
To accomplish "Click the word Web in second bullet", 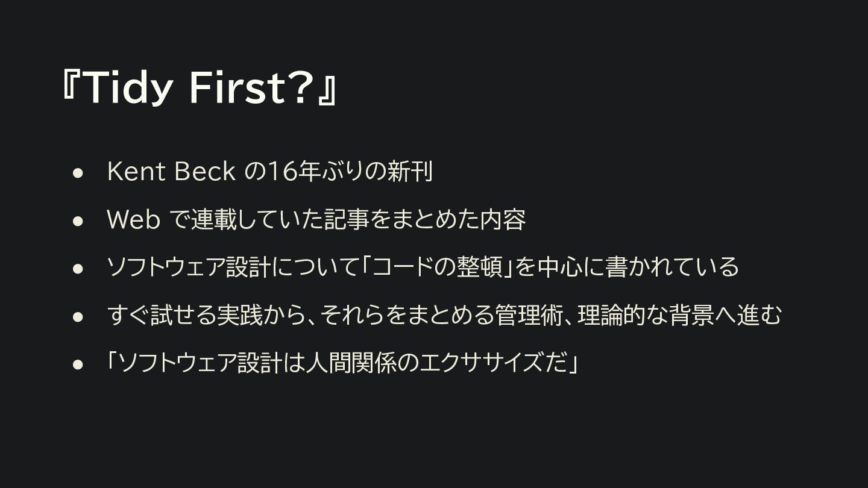I will 133,220.
